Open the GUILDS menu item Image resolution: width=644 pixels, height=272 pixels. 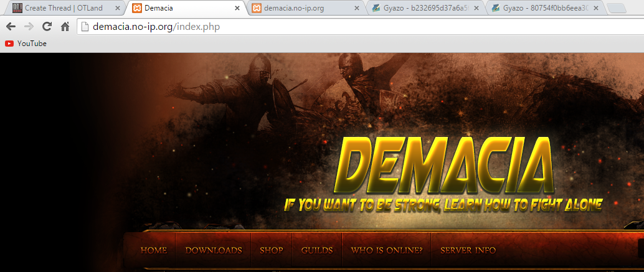[317, 250]
